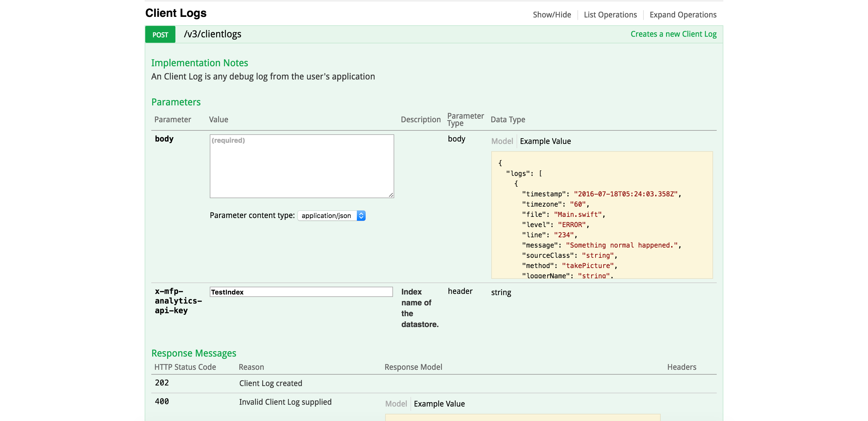868x421 pixels.
Task: Click the 'Something normal happened.' message line
Action: [621, 245]
